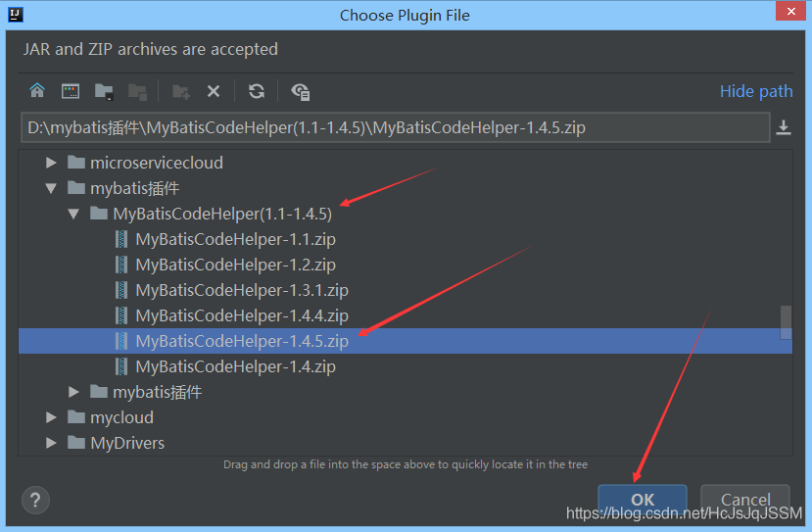Viewport: 812px width, 532px height.
Task: Expand the mycloud folder
Action: pyautogui.click(x=51, y=417)
